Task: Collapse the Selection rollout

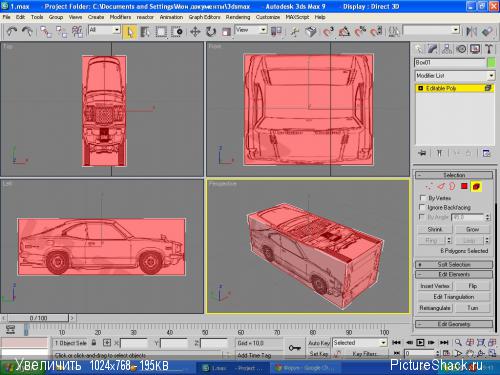Action: (454, 175)
